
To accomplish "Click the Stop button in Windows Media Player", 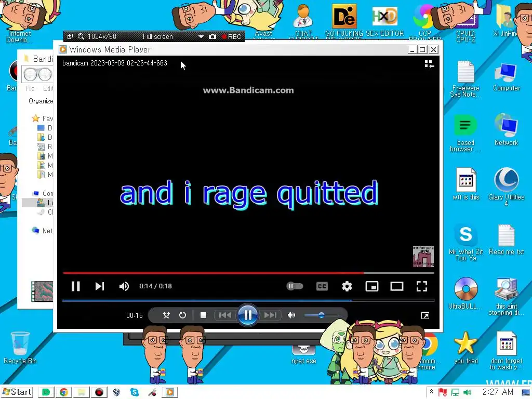I will point(203,315).
